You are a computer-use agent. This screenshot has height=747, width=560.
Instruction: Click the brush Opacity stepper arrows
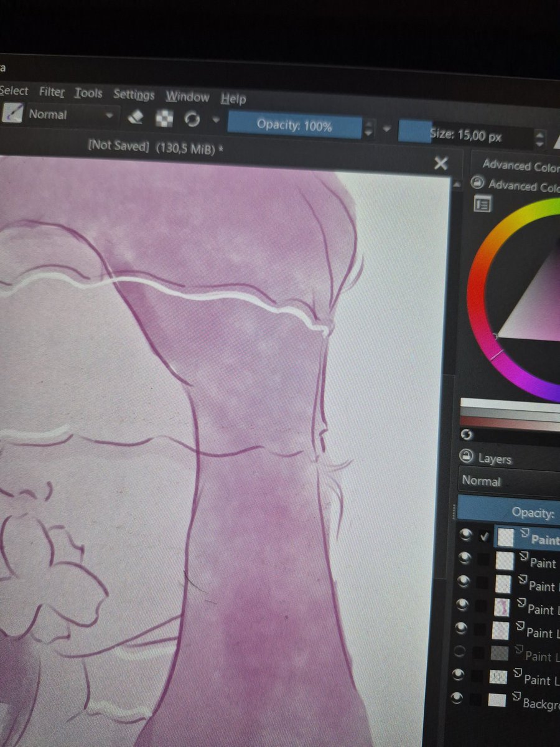pyautogui.click(x=368, y=129)
